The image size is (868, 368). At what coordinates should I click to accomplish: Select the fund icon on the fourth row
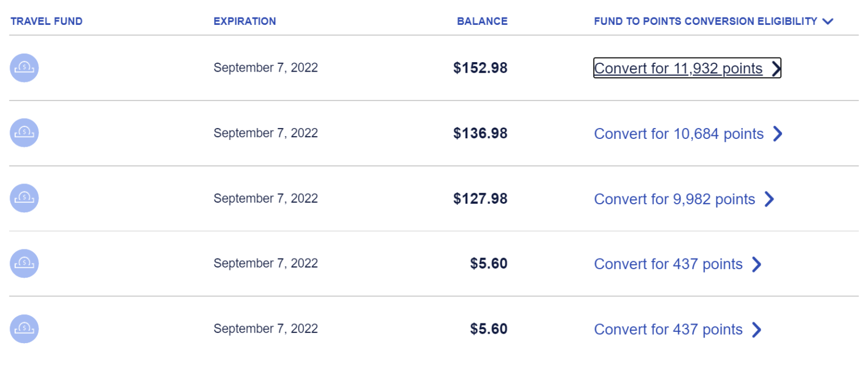pos(24,264)
